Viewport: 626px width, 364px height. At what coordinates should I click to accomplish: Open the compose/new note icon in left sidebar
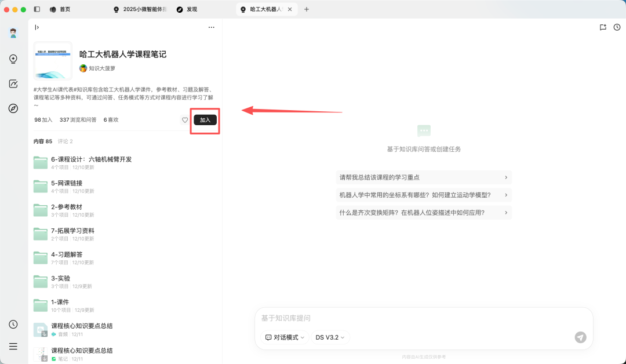[x=13, y=83]
